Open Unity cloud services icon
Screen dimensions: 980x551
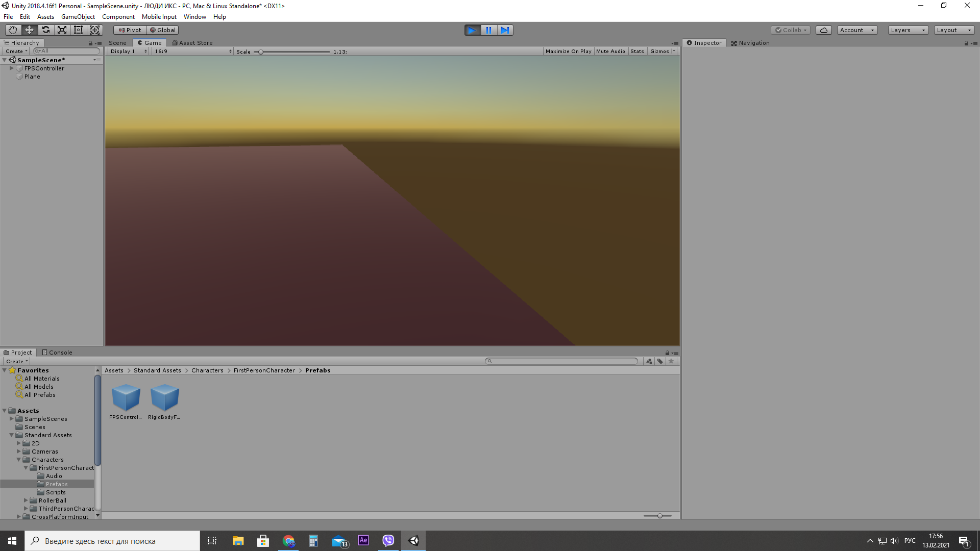pyautogui.click(x=823, y=30)
